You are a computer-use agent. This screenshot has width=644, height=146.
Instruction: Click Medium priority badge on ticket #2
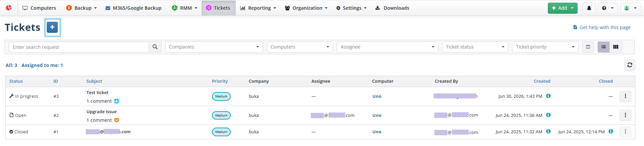click(x=221, y=116)
